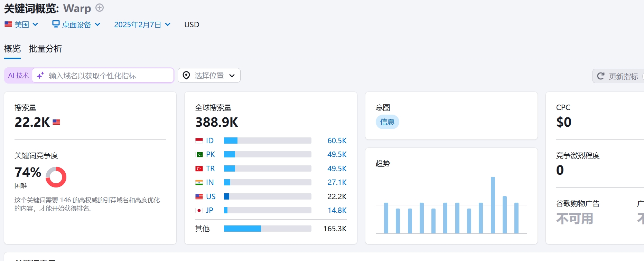Click the location pin icon
The height and width of the screenshot is (261, 644).
[186, 76]
